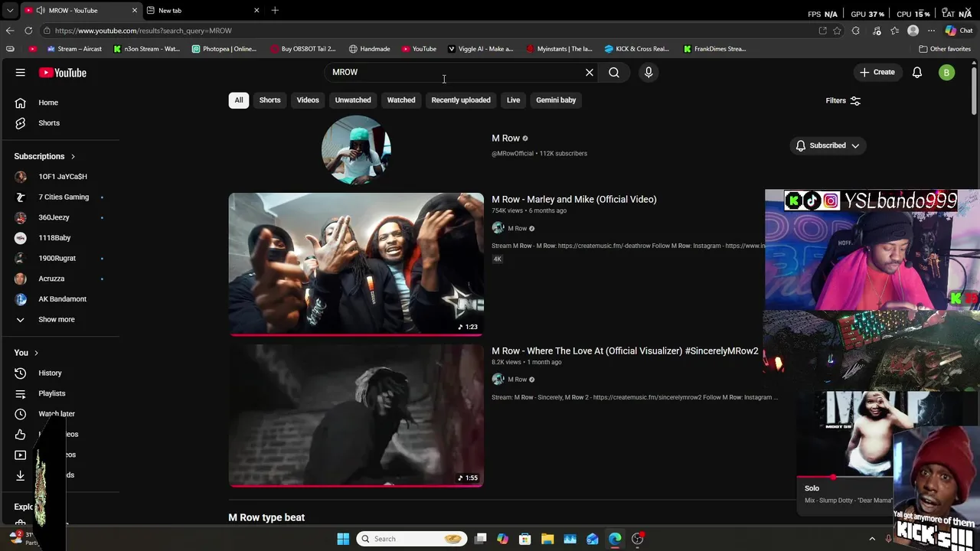The image size is (980, 551).
Task: Reload the page with refresh icon
Action: point(28,31)
